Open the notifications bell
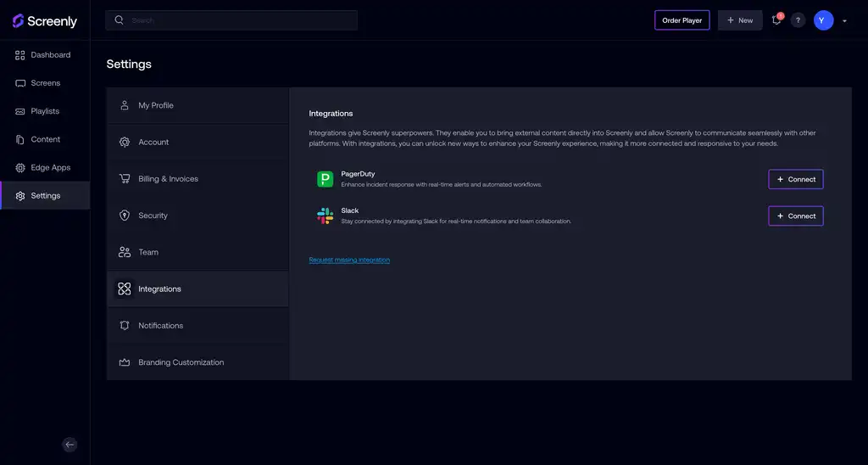The height and width of the screenshot is (465, 868). click(x=776, y=20)
